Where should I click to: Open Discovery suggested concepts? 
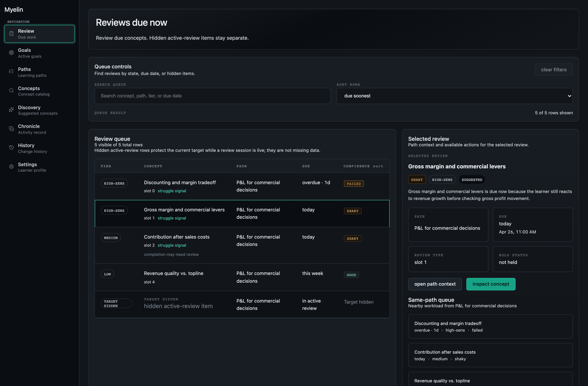click(x=40, y=110)
